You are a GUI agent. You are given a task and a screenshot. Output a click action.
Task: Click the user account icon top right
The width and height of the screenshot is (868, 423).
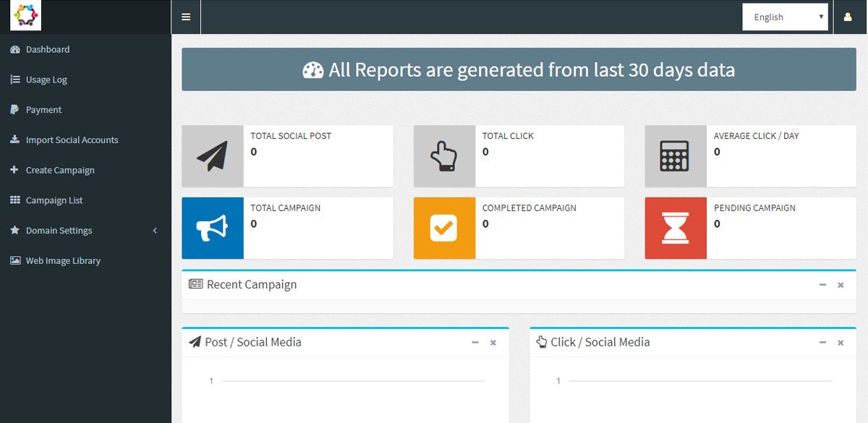[848, 16]
